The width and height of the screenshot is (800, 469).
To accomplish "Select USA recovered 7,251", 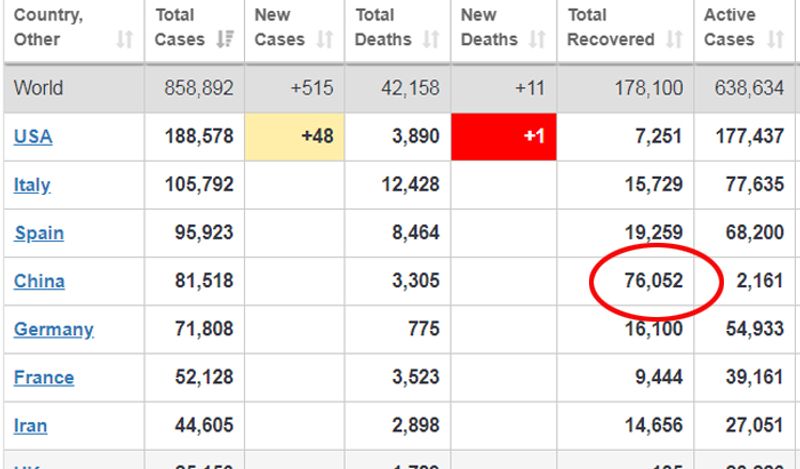I will coord(658,136).
